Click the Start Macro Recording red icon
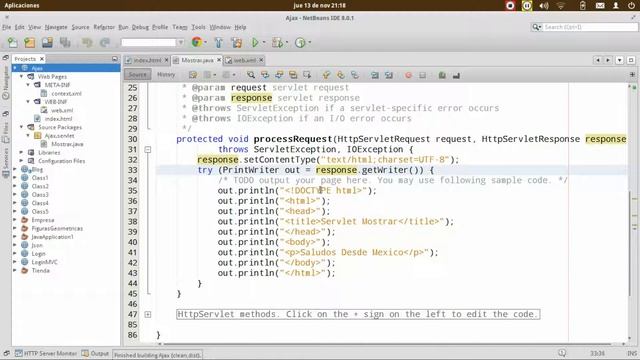This screenshot has width=640, height=360. tap(408, 75)
